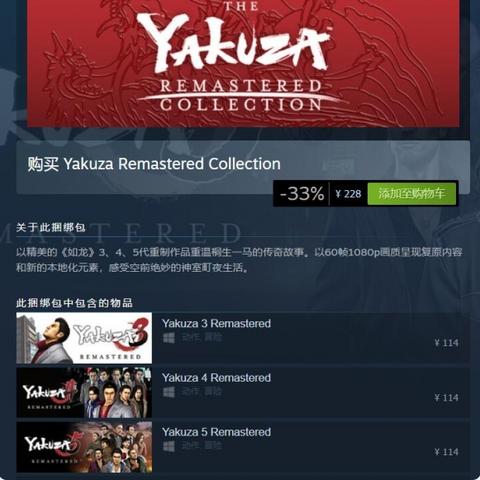Open the Yakuza 3 Remastered thumbnail
This screenshot has width=480, height=480.
tap(84, 338)
